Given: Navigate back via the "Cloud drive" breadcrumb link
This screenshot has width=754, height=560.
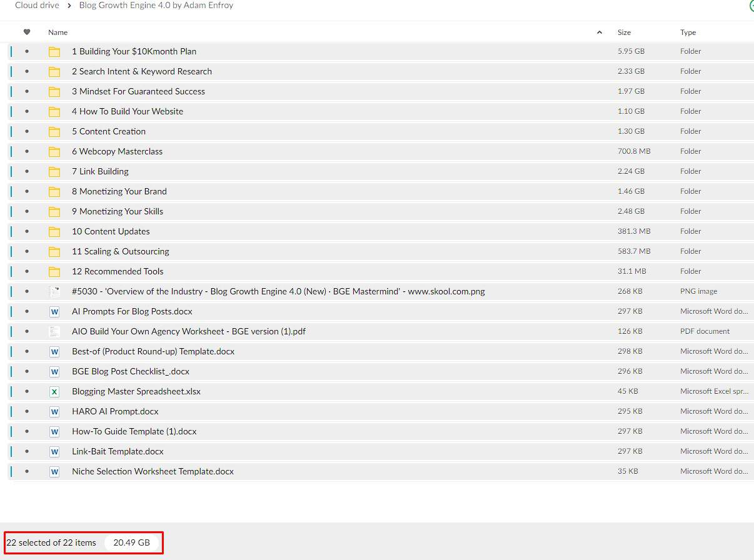Looking at the screenshot, I should click(36, 5).
